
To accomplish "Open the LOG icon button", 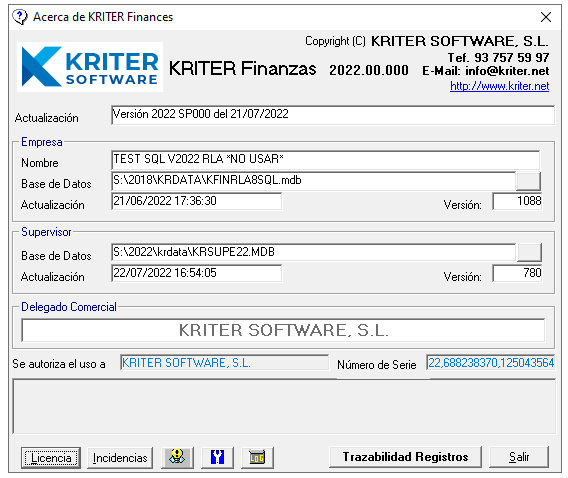I will click(x=257, y=457).
